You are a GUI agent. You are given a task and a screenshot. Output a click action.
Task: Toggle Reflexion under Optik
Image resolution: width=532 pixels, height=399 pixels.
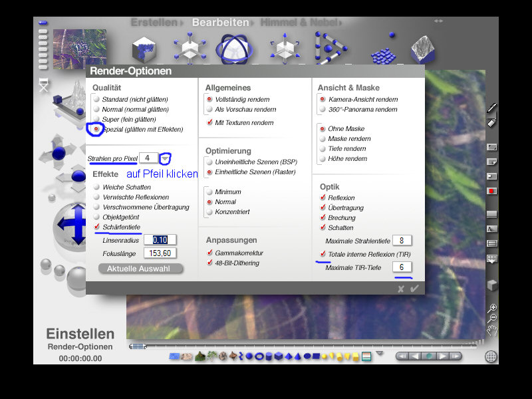[323, 198]
